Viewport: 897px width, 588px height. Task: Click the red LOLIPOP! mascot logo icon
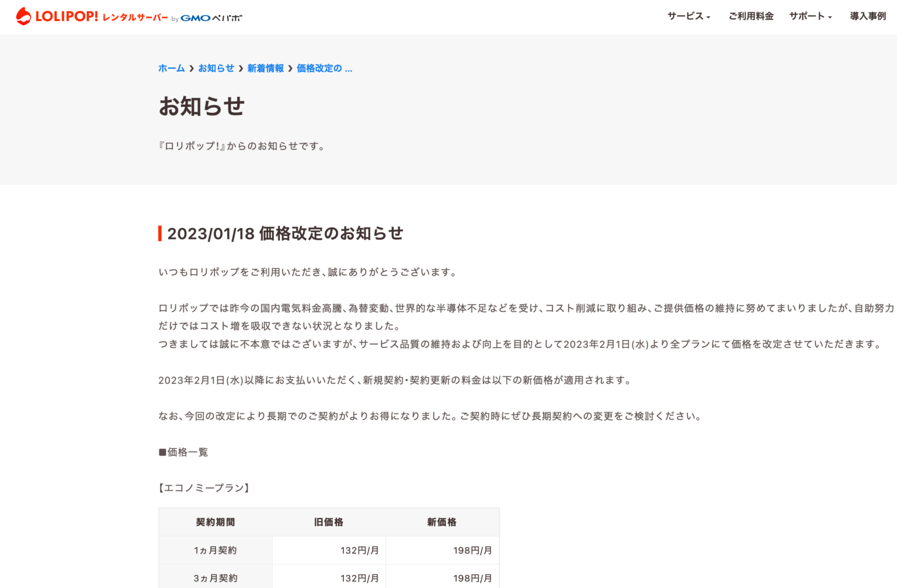click(x=23, y=16)
